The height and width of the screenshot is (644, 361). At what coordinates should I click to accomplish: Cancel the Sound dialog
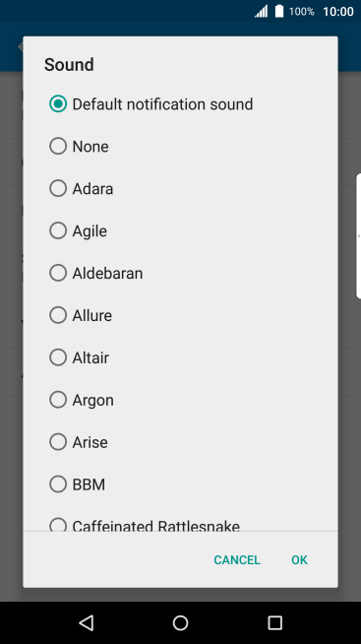(237, 559)
